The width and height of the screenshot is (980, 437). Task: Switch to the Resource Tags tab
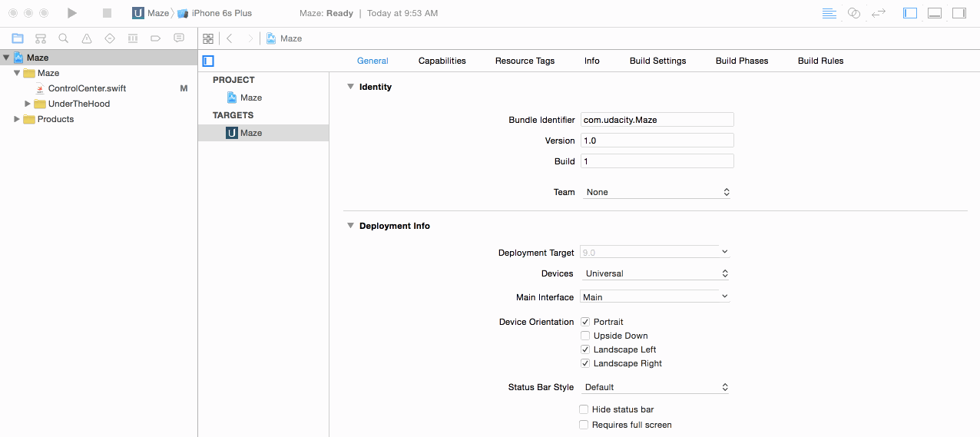[525, 61]
